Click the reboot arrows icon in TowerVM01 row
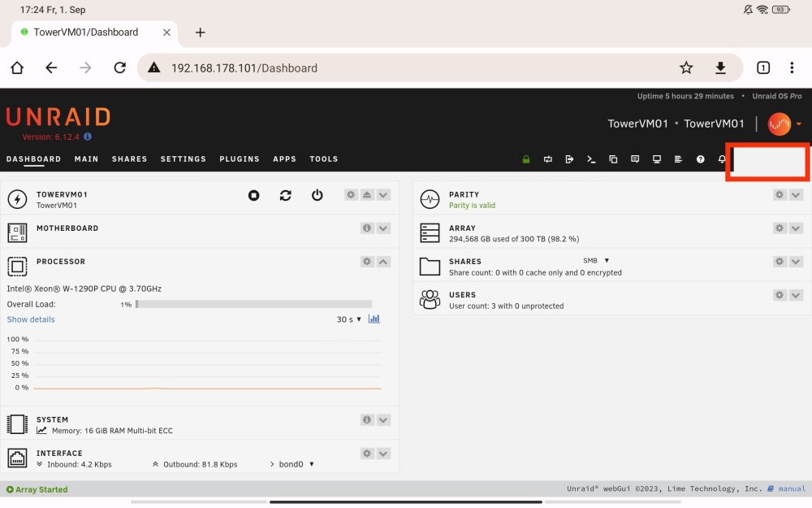This screenshot has width=812, height=508. tap(285, 195)
